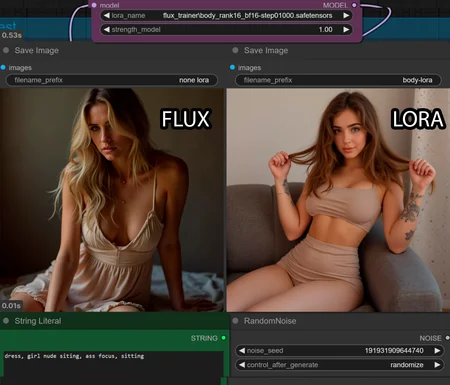450x385 pixels.
Task: Increment noise_seed with right arrow
Action: tap(437, 351)
